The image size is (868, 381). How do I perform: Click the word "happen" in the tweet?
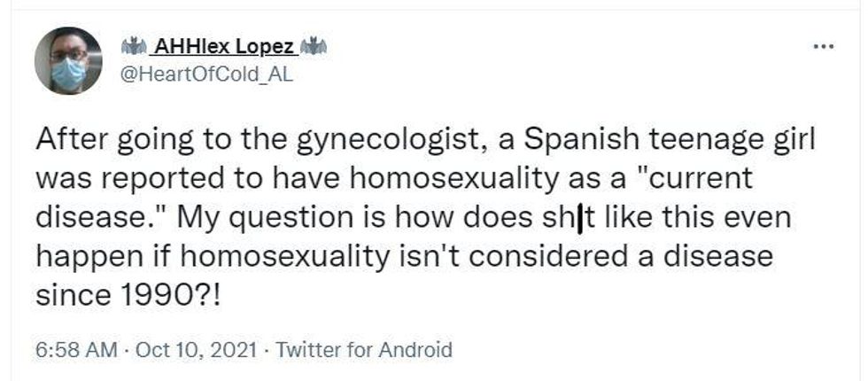85,256
